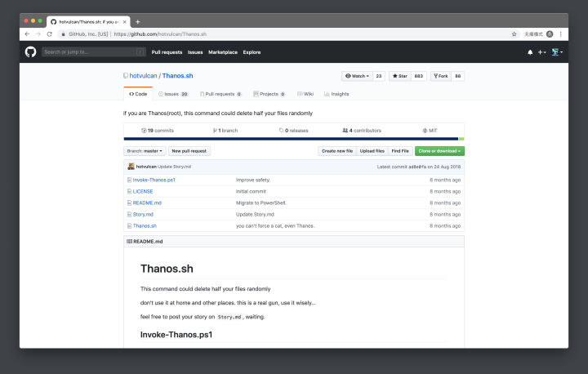Reload the page with the refresh icon

pyautogui.click(x=50, y=33)
